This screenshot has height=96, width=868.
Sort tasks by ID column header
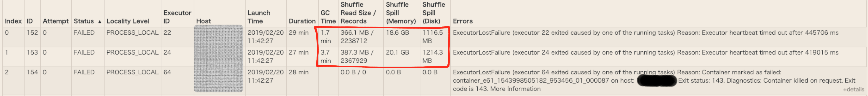coord(30,21)
